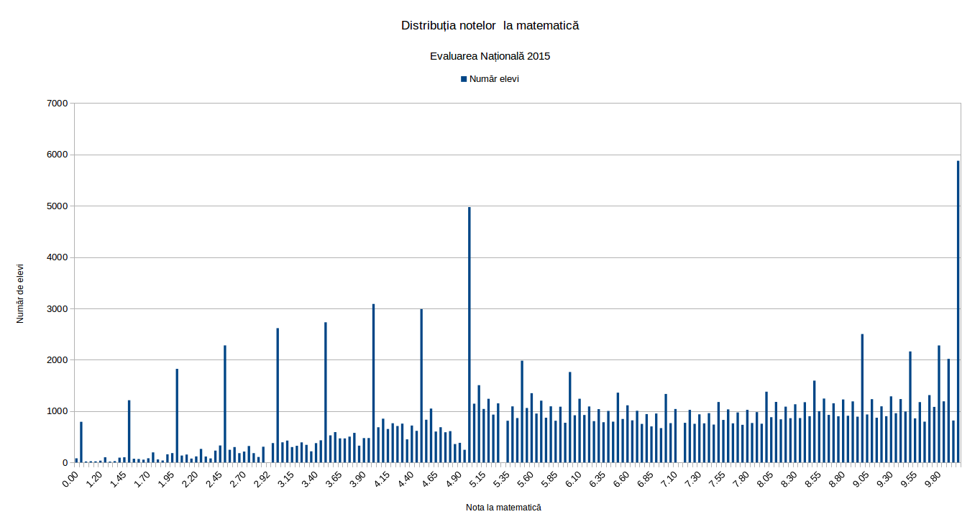Click the 5.15 label on the horizontal axis
The height and width of the screenshot is (527, 980).
click(477, 480)
